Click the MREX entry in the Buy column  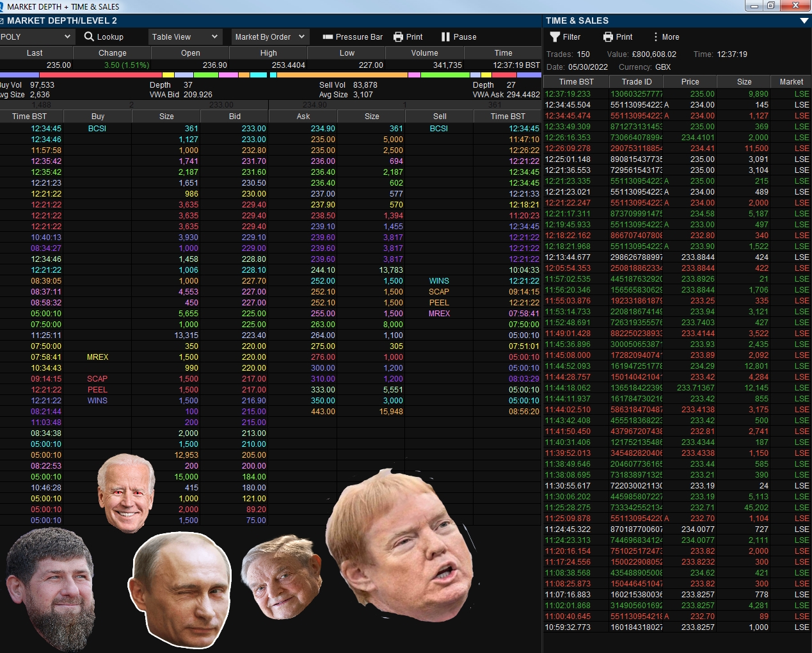(97, 357)
